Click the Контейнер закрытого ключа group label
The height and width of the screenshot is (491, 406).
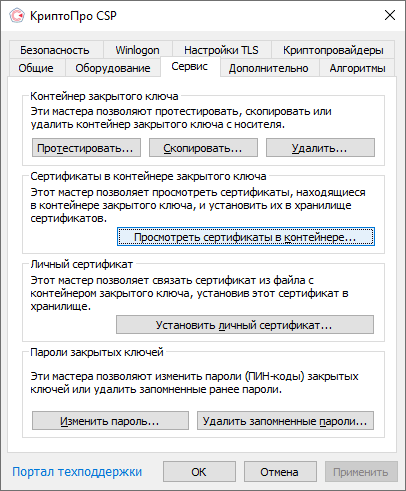coord(104,96)
